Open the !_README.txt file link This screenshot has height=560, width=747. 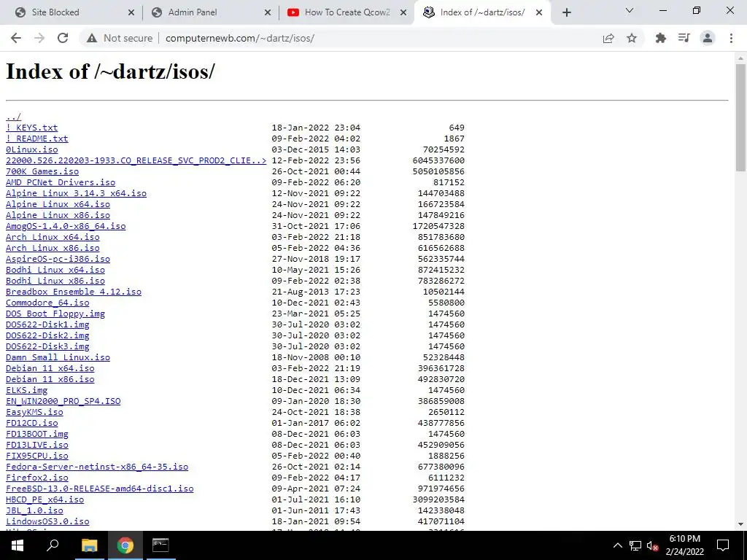[37, 139]
